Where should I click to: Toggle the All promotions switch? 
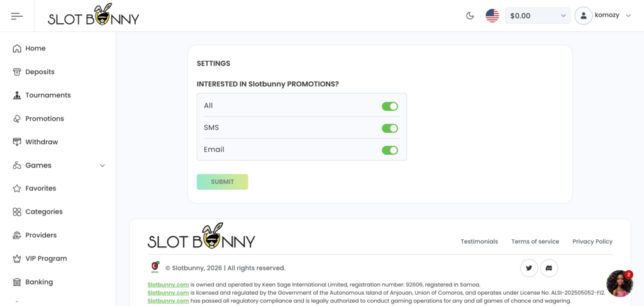click(390, 106)
